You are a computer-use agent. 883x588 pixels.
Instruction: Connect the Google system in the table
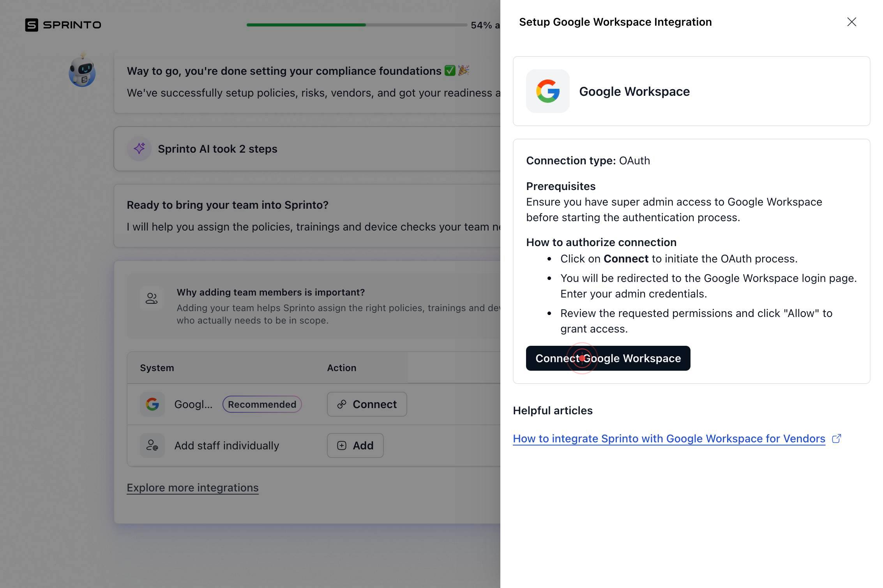(367, 404)
